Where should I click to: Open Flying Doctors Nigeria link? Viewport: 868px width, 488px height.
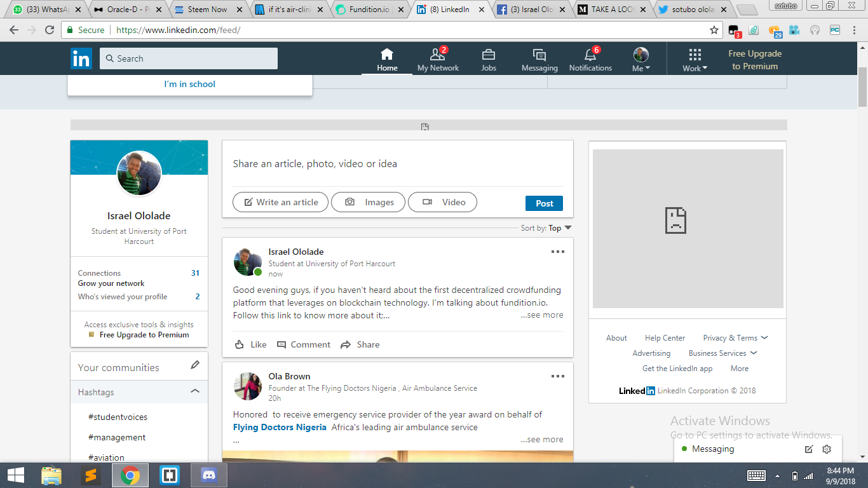[280, 427]
